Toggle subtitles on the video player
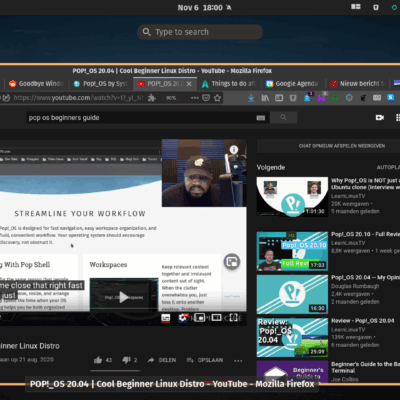 [x=165, y=318]
